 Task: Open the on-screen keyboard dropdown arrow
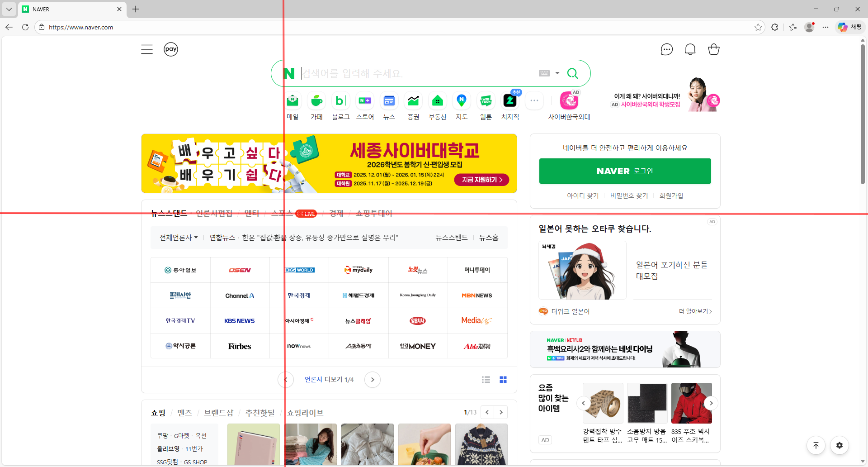pyautogui.click(x=557, y=73)
